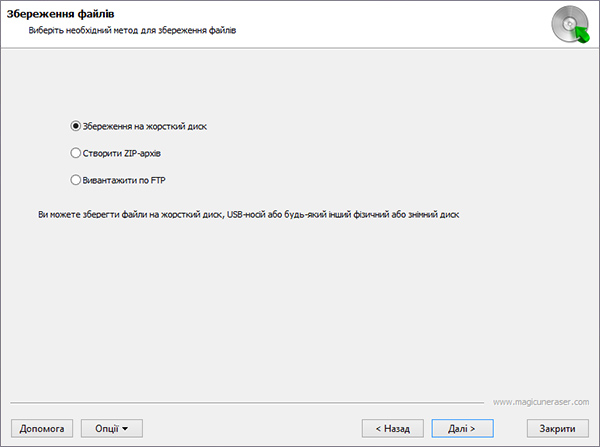
Task: Visit the www.magicuneraser.com link
Action: pos(541,402)
